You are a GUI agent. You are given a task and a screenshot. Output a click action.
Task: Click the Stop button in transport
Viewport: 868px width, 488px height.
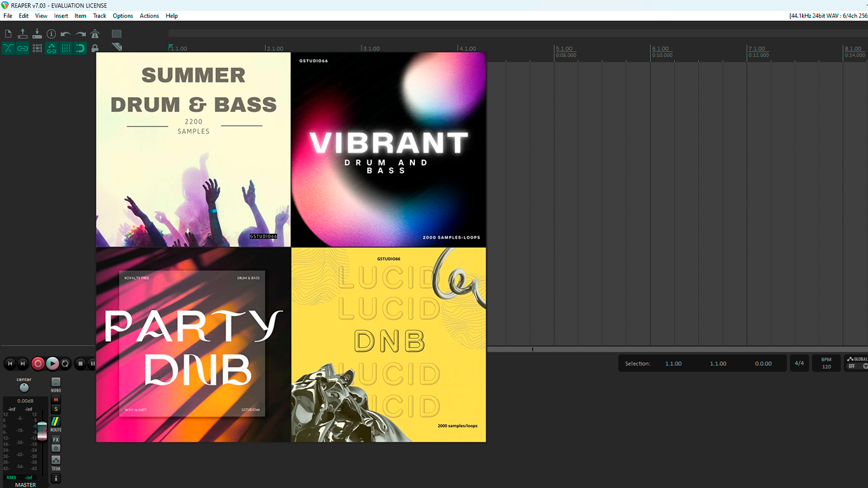click(x=80, y=363)
